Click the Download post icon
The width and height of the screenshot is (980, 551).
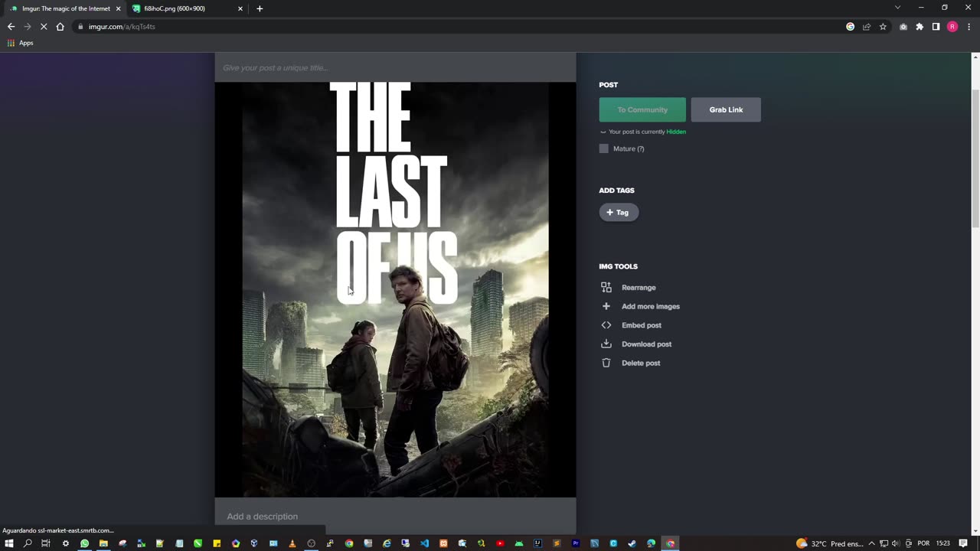606,344
